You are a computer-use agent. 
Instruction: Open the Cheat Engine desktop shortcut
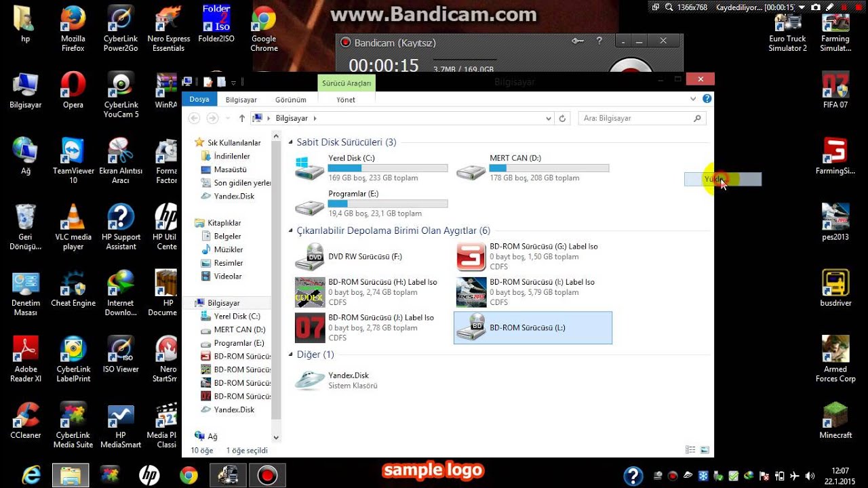click(73, 289)
